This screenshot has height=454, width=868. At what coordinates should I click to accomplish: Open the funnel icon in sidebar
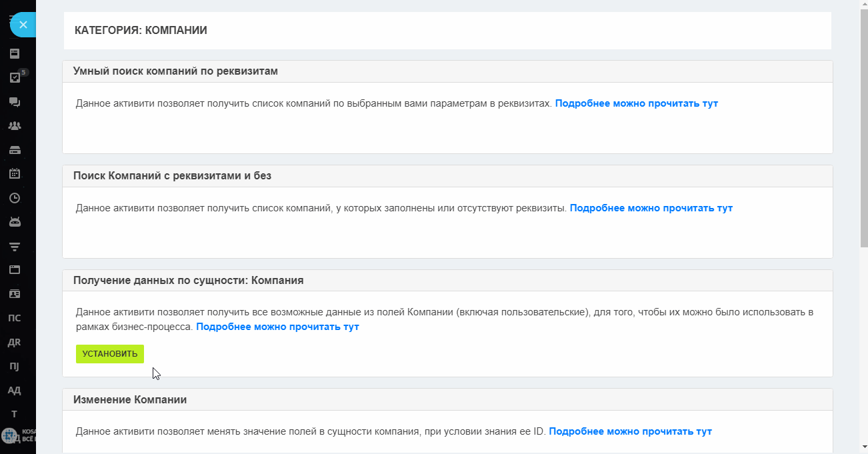click(14, 246)
